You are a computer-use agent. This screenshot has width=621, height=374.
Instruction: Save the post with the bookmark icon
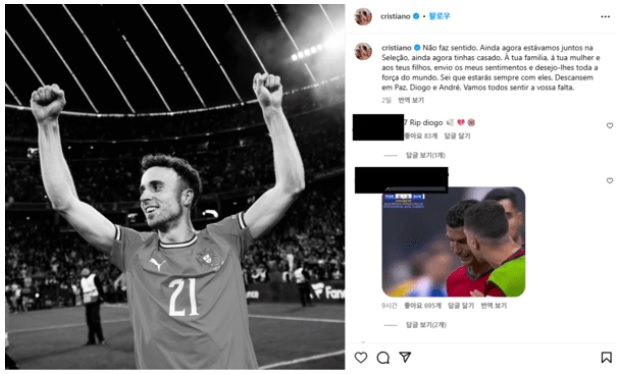[606, 357]
